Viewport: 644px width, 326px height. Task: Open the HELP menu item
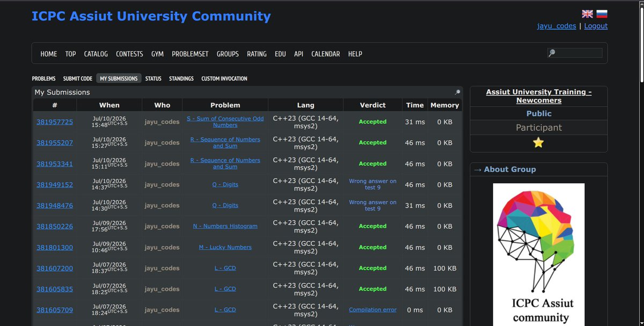tap(355, 54)
